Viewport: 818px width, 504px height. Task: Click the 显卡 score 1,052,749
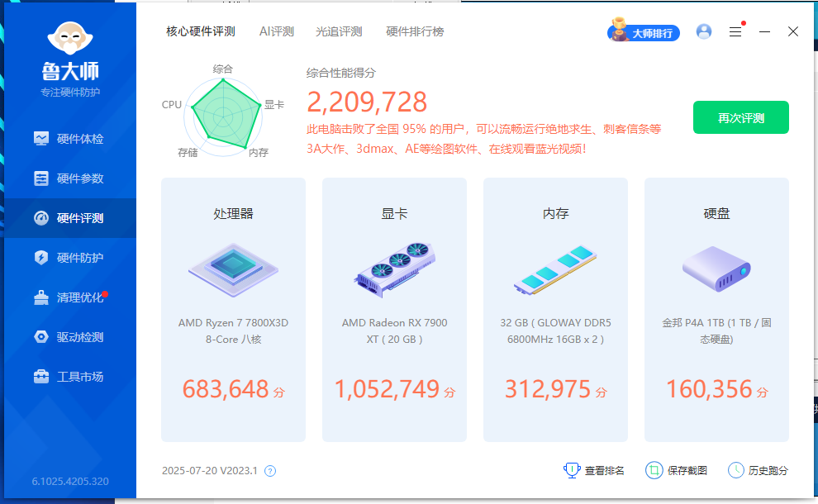click(387, 389)
